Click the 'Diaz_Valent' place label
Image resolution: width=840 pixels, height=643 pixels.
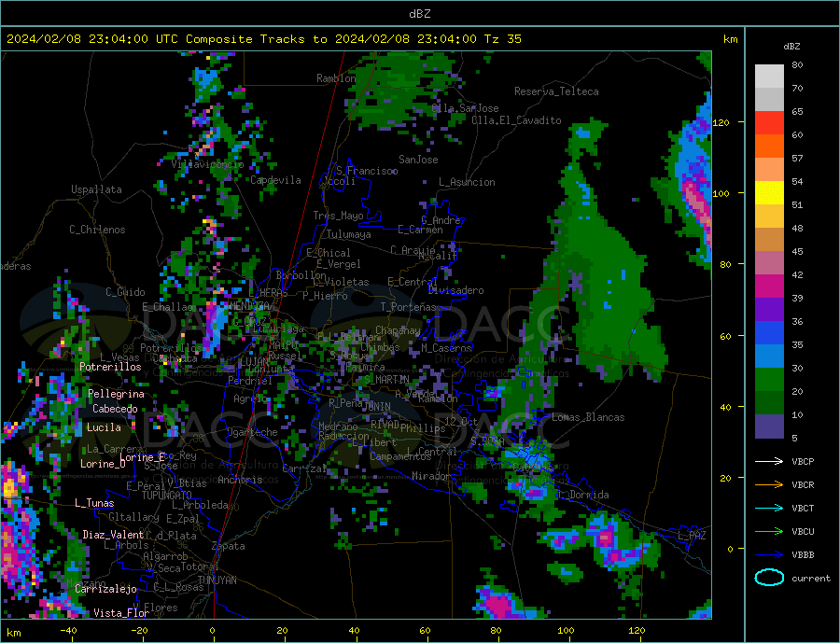[x=113, y=535]
